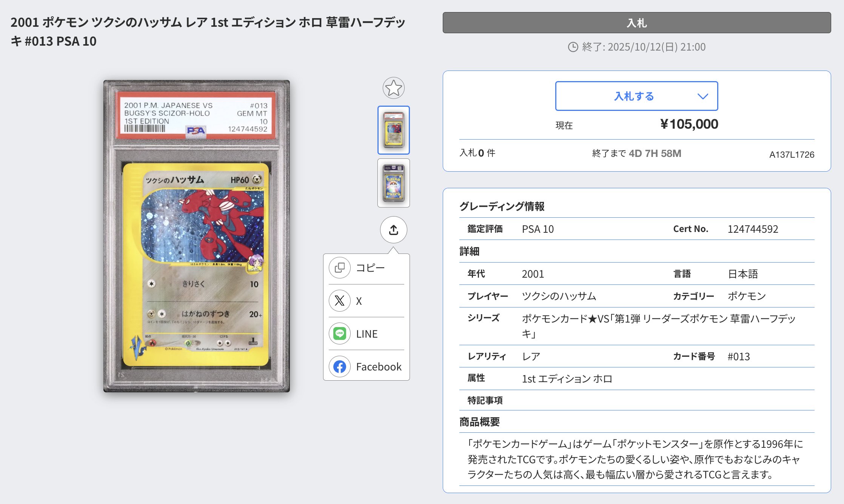Click the Facebook share icon
This screenshot has height=504, width=844.
click(339, 366)
